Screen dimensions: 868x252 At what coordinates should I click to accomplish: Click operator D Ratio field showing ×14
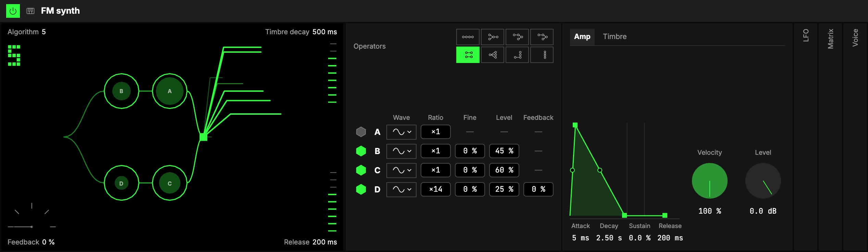tap(436, 189)
